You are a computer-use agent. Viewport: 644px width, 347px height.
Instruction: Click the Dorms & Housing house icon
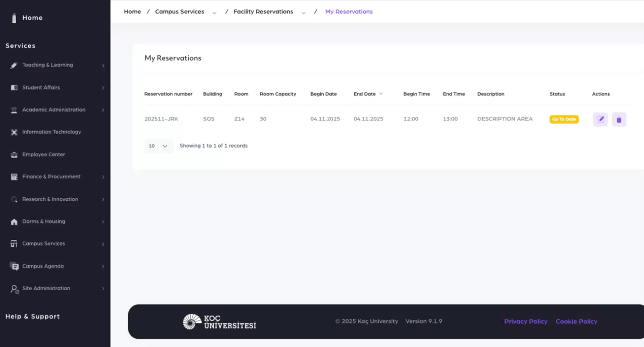pyautogui.click(x=14, y=222)
